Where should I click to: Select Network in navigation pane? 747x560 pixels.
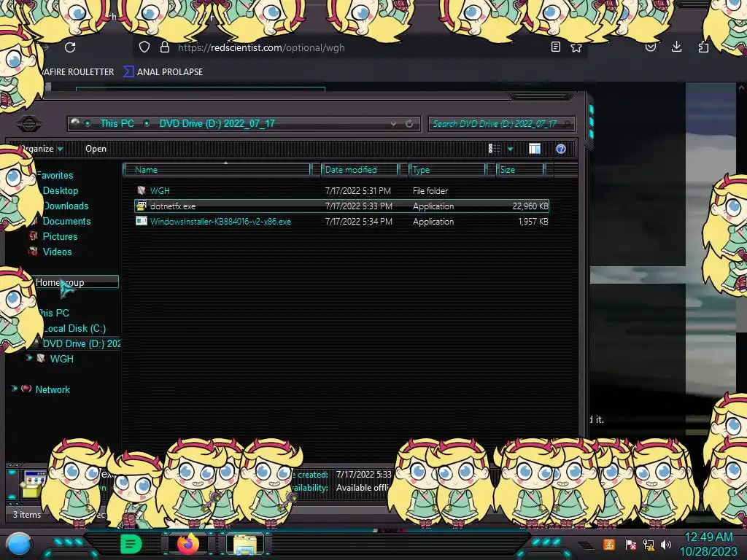[53, 389]
